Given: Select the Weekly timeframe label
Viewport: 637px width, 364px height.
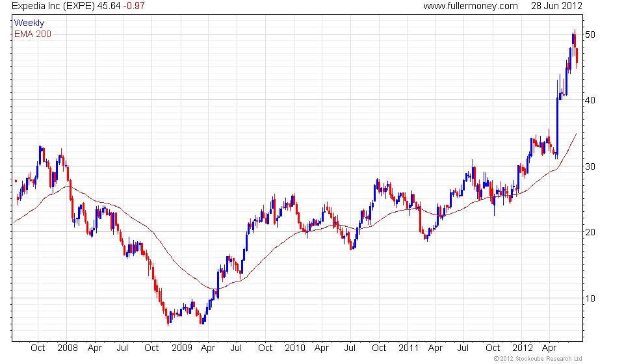Looking at the screenshot, I should coord(29,23).
